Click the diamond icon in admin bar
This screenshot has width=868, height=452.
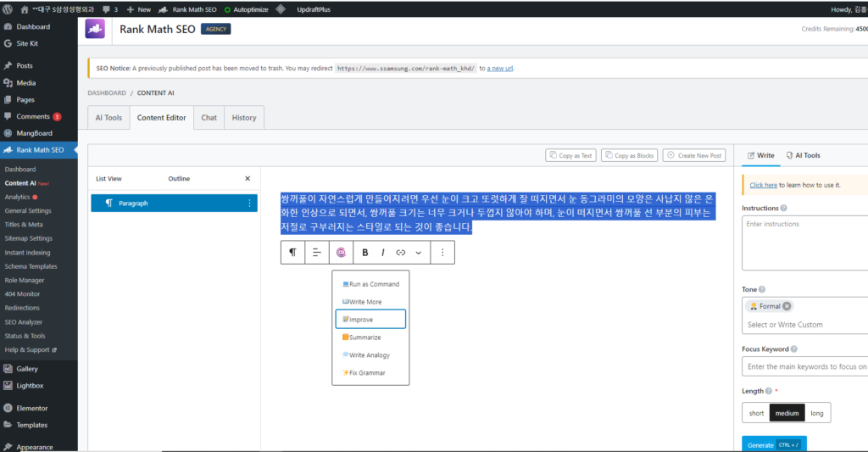pos(281,8)
